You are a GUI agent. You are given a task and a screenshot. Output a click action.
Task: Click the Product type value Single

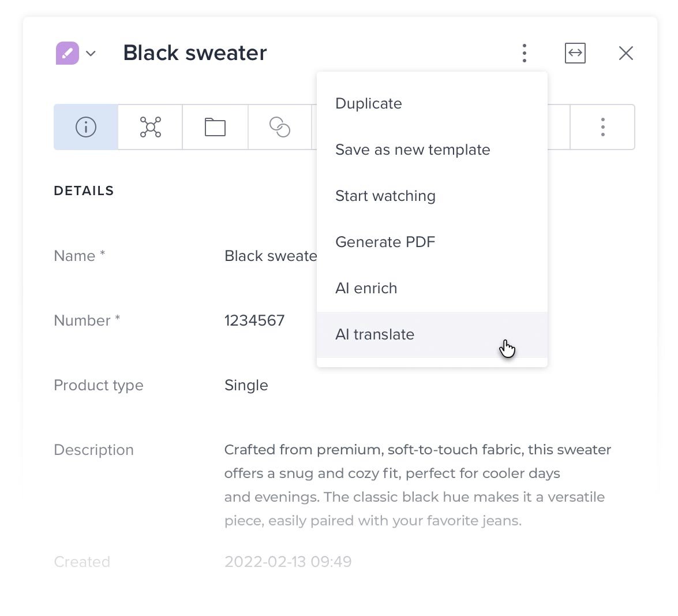pos(246,385)
